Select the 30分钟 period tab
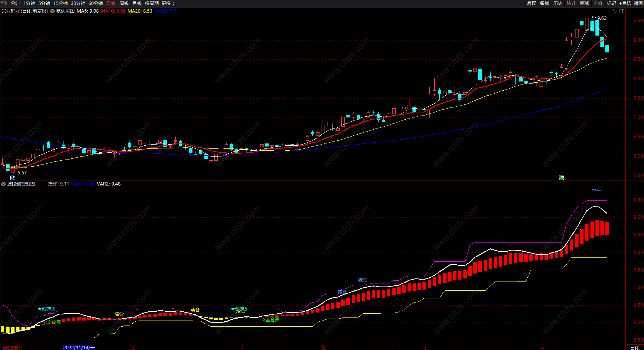This screenshot has height=350, width=644. pos(78,3)
